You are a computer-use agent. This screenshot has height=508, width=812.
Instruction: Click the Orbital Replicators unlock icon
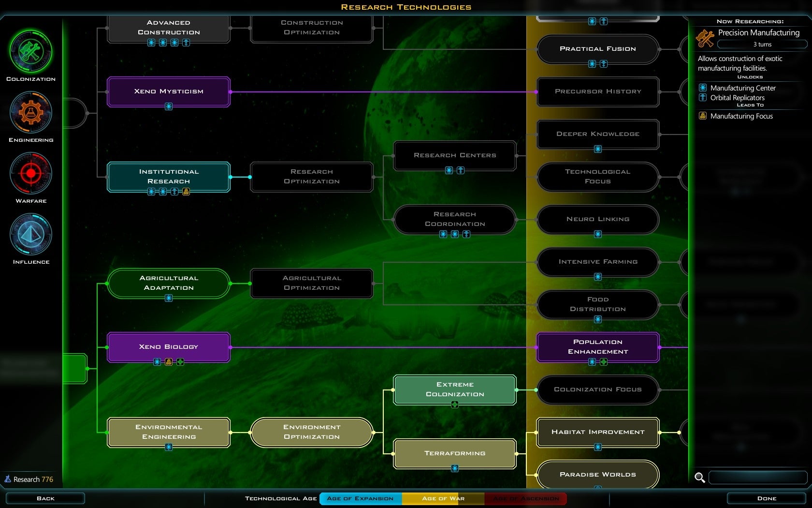point(703,97)
